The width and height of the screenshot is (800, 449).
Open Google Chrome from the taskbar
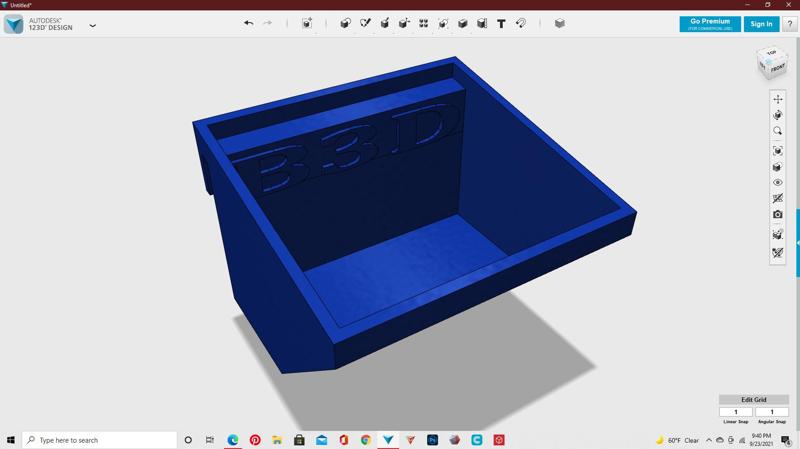366,440
